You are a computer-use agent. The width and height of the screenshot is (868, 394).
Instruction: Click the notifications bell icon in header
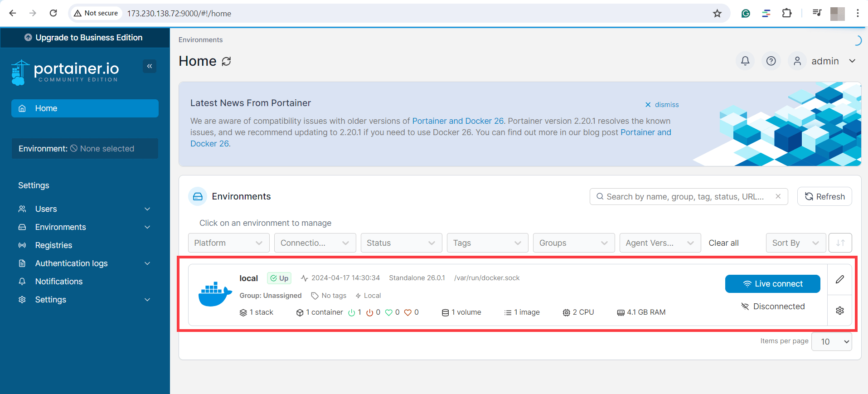click(x=745, y=61)
